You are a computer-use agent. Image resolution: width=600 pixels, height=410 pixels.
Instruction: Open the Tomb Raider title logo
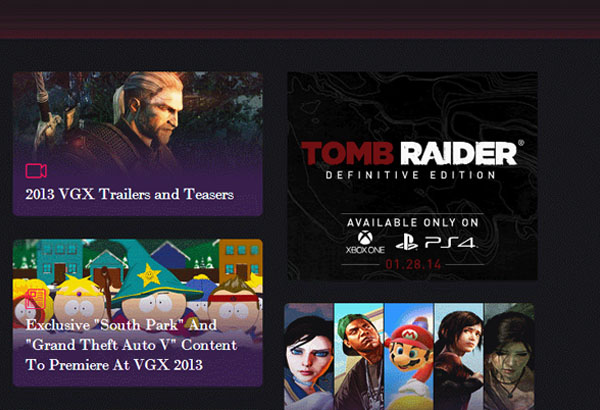tap(412, 153)
